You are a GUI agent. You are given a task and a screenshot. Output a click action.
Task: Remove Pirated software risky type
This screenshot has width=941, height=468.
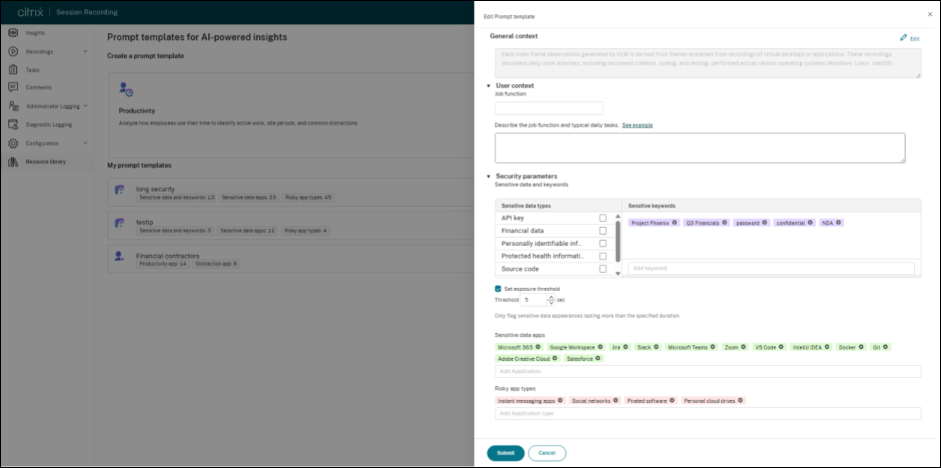pyautogui.click(x=672, y=400)
